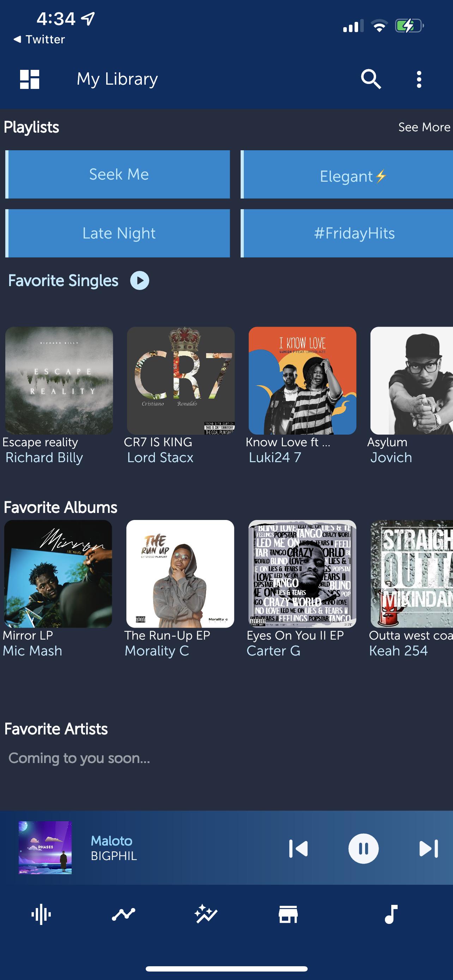This screenshot has width=453, height=980.
Task: Skip to previous track
Action: [x=298, y=849]
